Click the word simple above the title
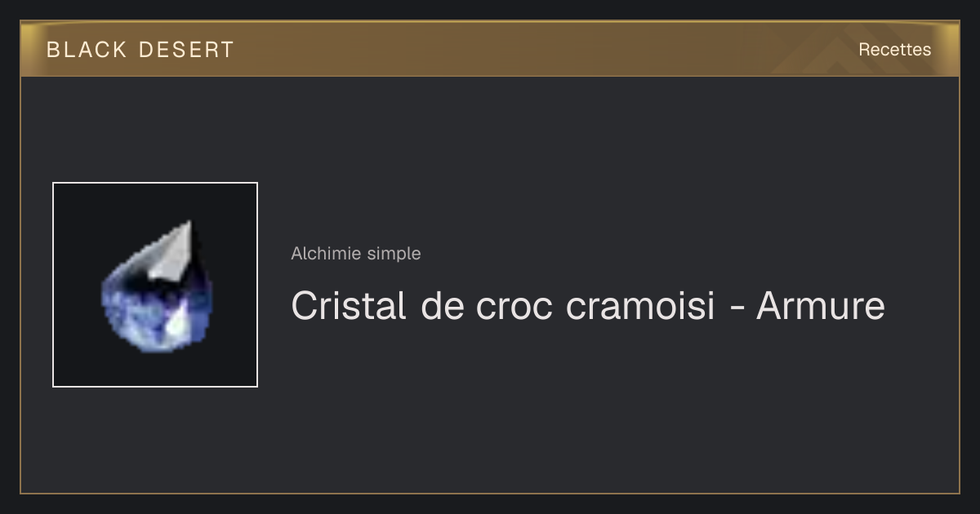980x514 pixels. 394,254
